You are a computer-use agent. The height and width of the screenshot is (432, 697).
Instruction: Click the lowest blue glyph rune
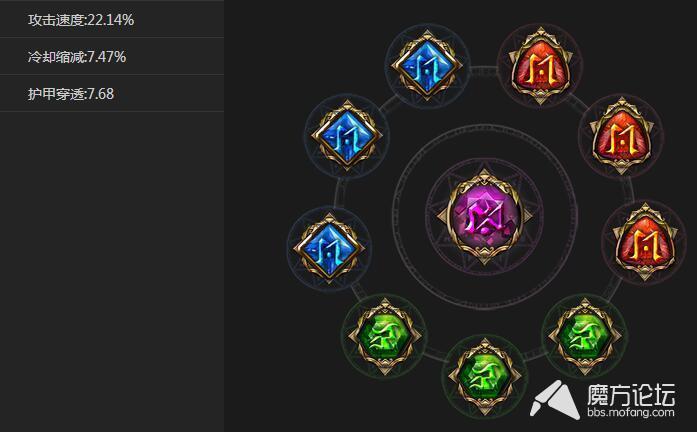pos(329,248)
